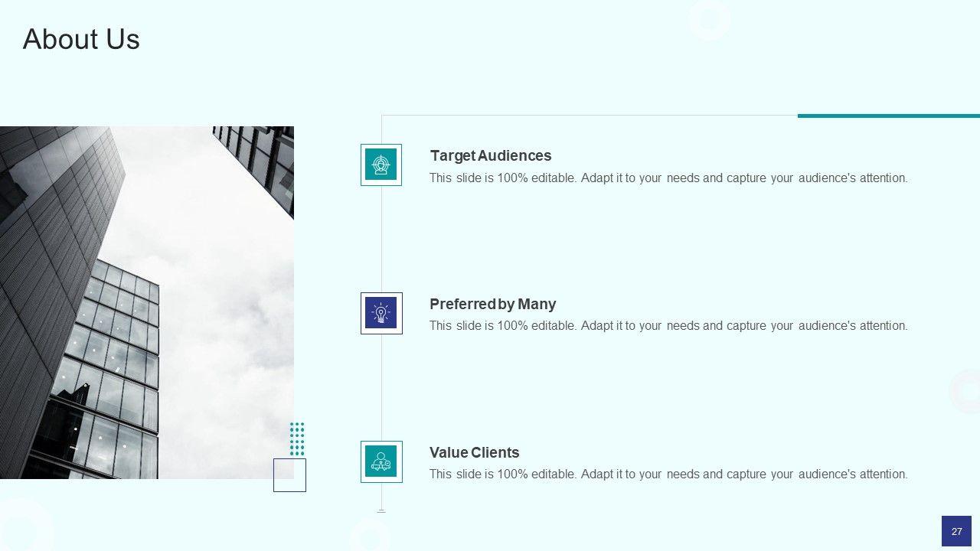Select the Value Clients heading
The image size is (980, 551).
coord(475,452)
